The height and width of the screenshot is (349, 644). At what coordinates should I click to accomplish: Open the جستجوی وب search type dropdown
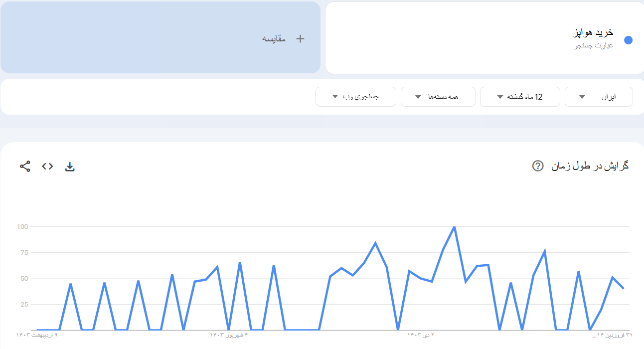(355, 97)
